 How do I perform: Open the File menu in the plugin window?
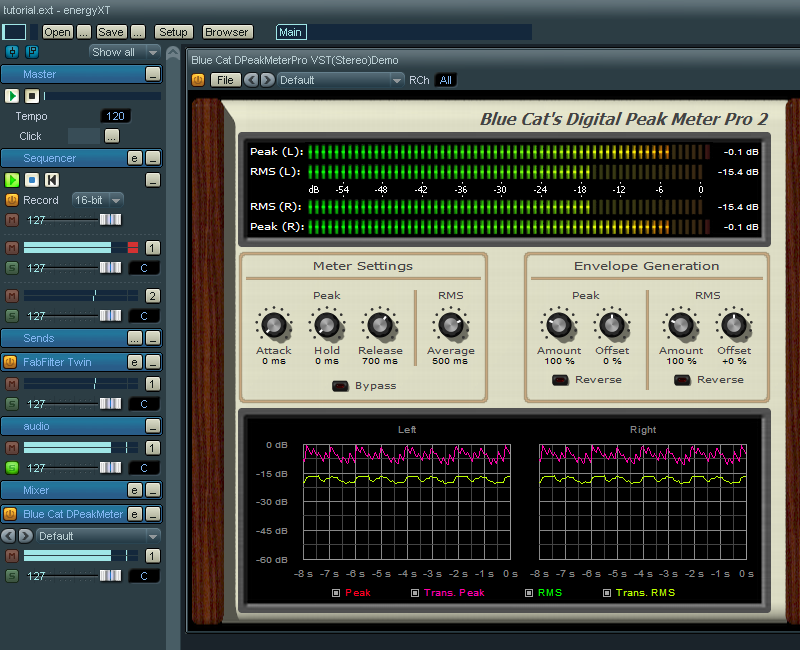tap(225, 80)
